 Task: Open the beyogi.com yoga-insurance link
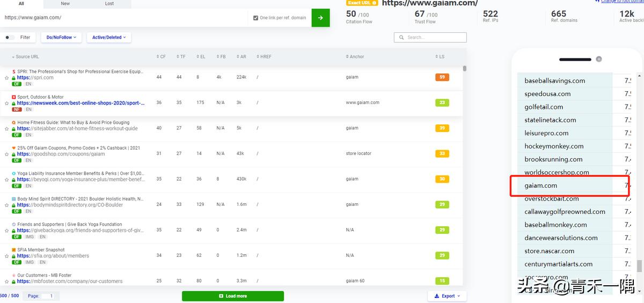click(x=81, y=180)
